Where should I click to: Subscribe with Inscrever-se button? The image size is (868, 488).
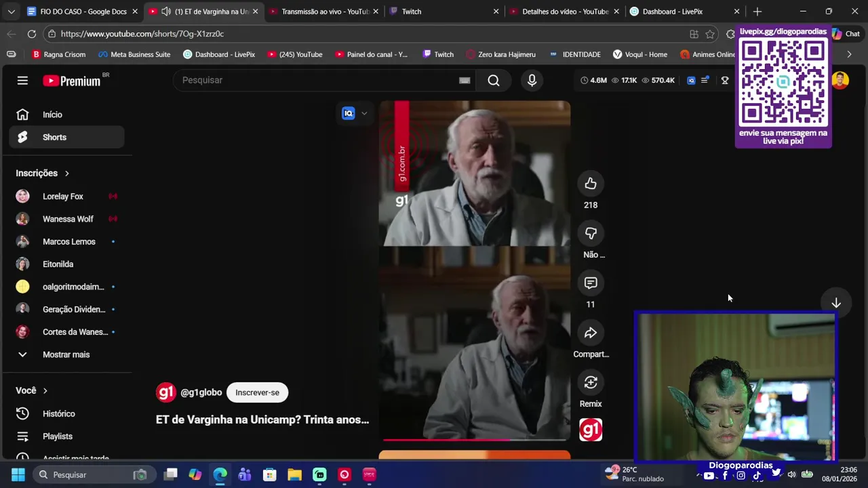(257, 392)
